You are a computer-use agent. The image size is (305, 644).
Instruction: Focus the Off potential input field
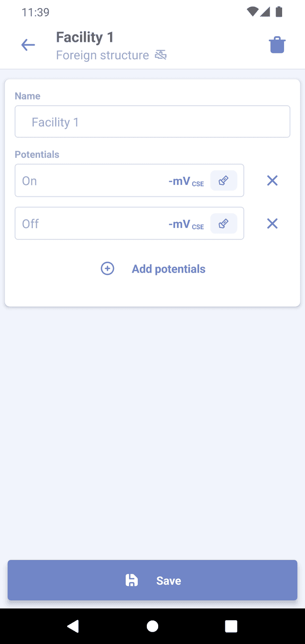pyautogui.click(x=91, y=224)
